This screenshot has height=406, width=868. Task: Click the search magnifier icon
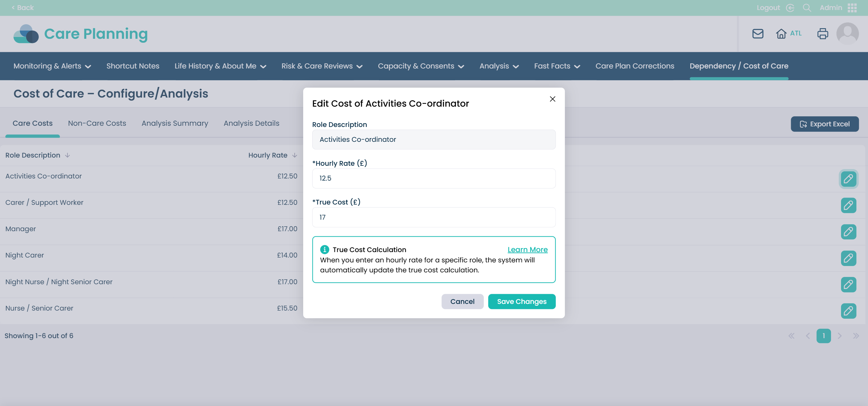[807, 8]
